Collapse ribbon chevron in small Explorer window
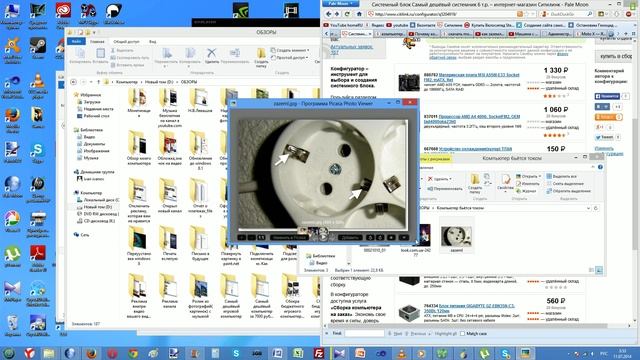This screenshot has width=640, height=360. 593,167
